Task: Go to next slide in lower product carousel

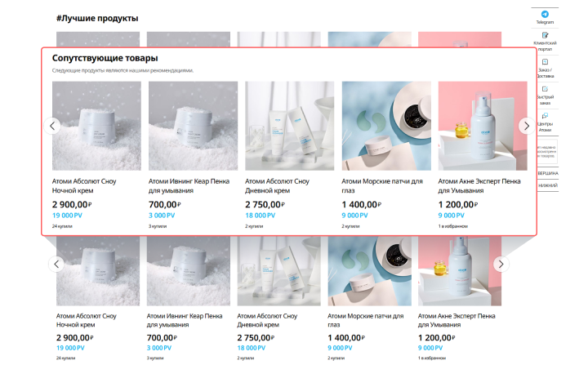Action: point(501,264)
